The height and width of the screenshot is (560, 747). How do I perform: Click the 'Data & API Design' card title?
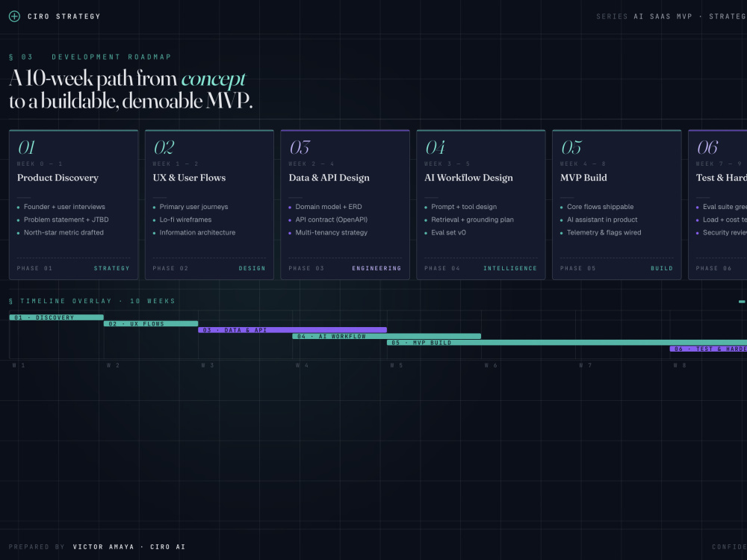329,178
